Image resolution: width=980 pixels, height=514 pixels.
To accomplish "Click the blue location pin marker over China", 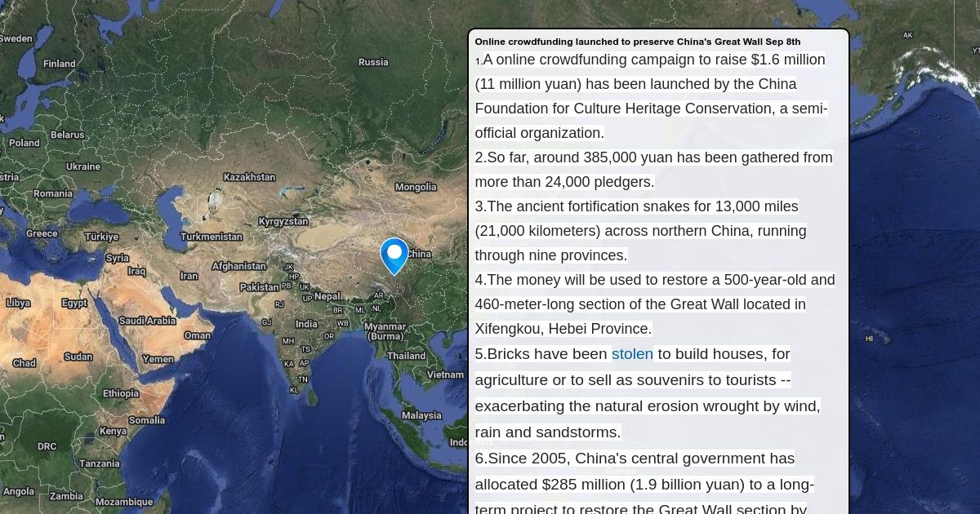I will [x=394, y=256].
